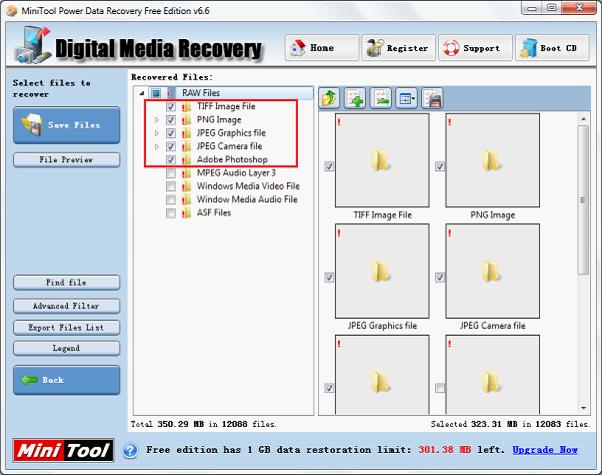Viewport: 602px width, 475px height.
Task: Click the Adobe Photoshop folder icon in tree
Action: [186, 160]
